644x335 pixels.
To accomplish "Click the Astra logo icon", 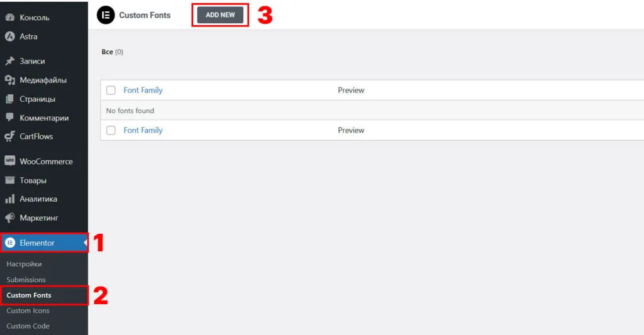I will (x=9, y=36).
